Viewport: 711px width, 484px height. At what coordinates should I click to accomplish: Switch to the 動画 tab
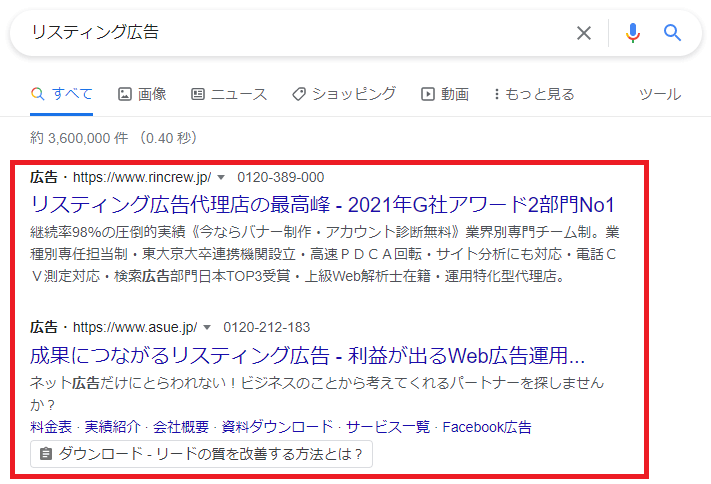pyautogui.click(x=445, y=94)
